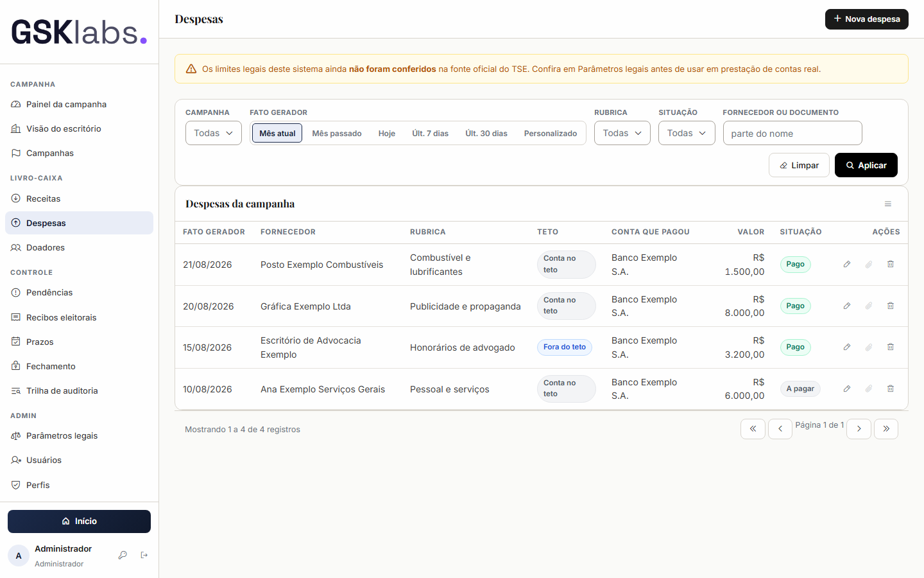Open Prazos in the sidebar
This screenshot has height=578, width=924.
pos(79,342)
